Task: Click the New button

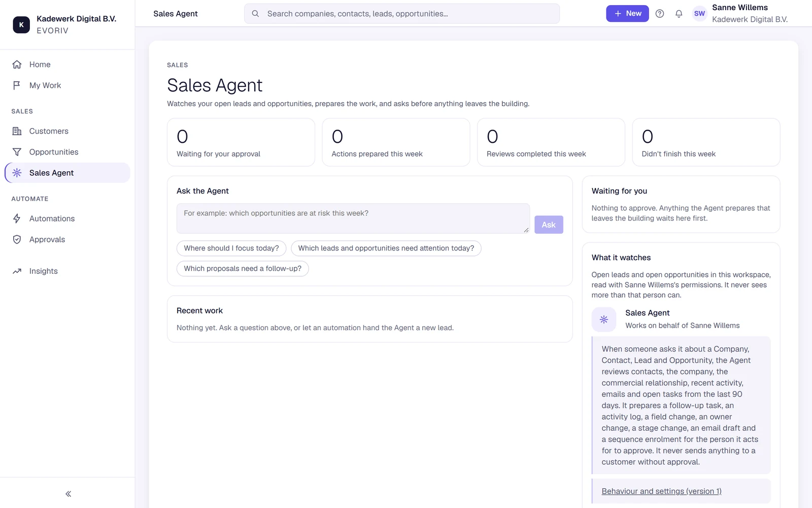Action: pyautogui.click(x=627, y=14)
